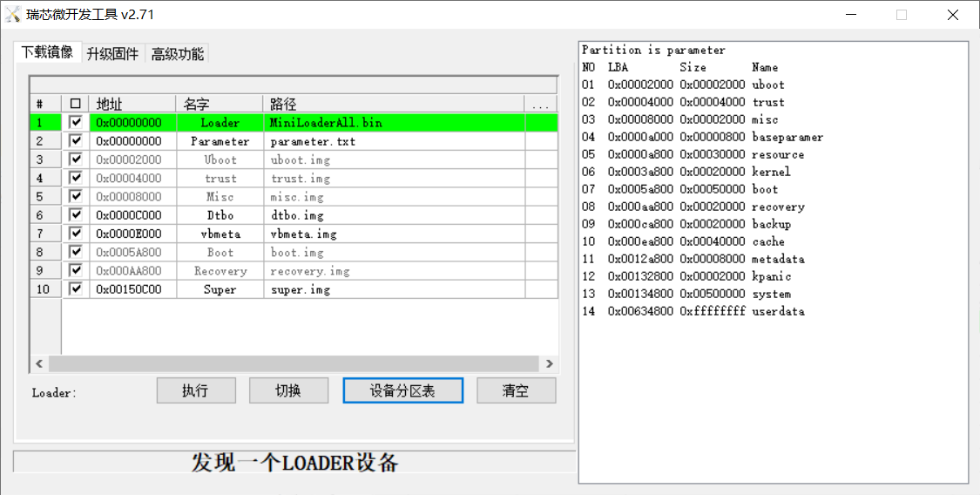980x495 pixels.
Task: Click the kpanic line in partition log
Action: click(686, 275)
